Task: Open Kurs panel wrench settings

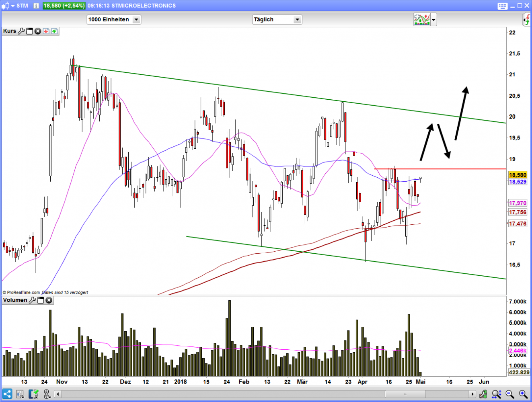Action: (x=21, y=31)
